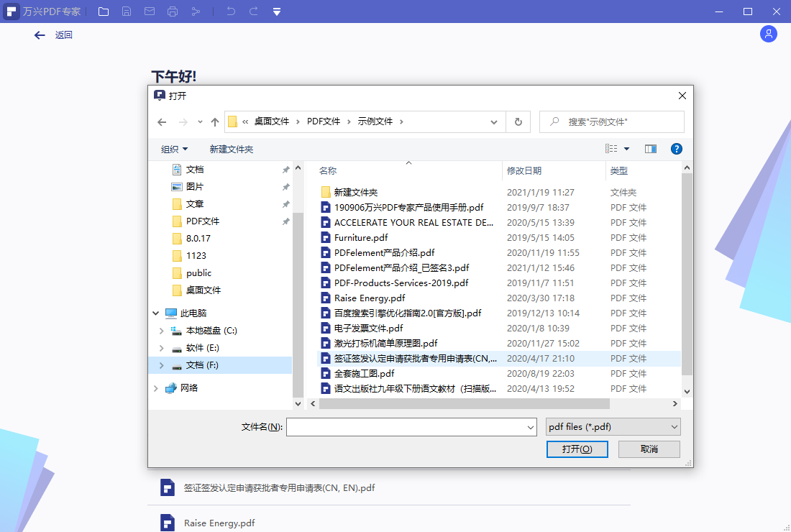Click 新建文件夹 in the dialog toolbar
Image resolution: width=791 pixels, height=532 pixels.
[x=231, y=150]
